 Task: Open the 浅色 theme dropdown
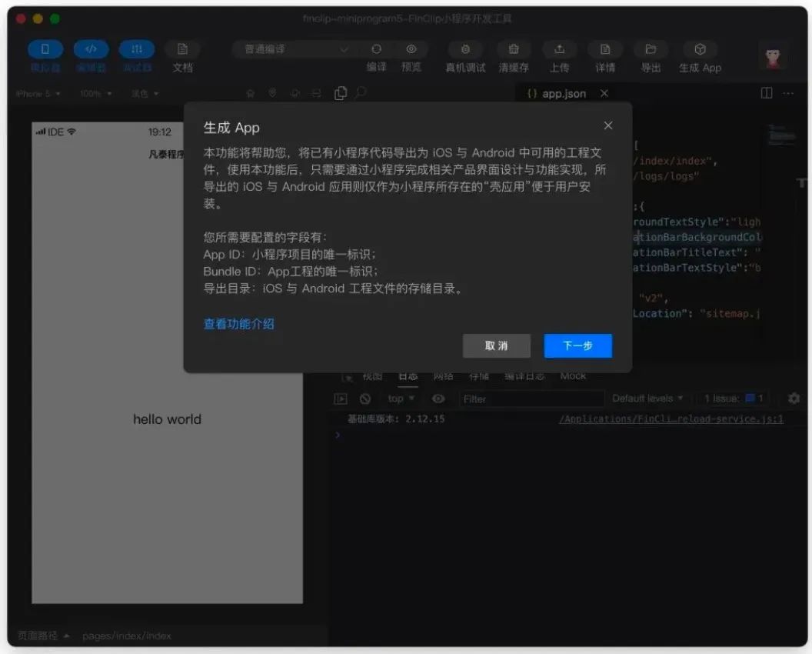click(145, 94)
